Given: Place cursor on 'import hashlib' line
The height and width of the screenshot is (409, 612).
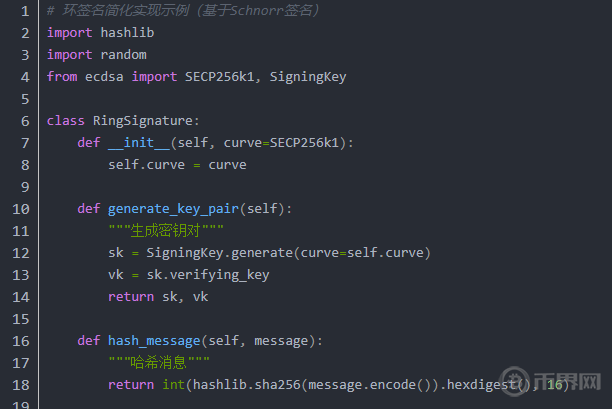Looking at the screenshot, I should (100, 33).
